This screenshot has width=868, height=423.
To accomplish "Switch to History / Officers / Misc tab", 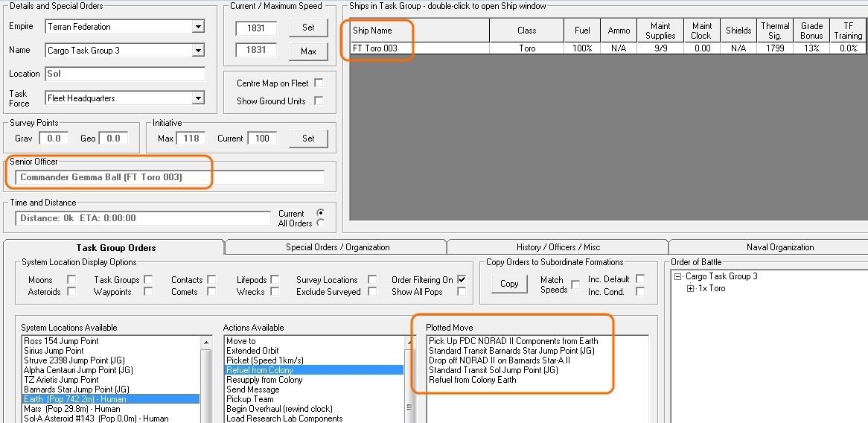I will tap(558, 247).
